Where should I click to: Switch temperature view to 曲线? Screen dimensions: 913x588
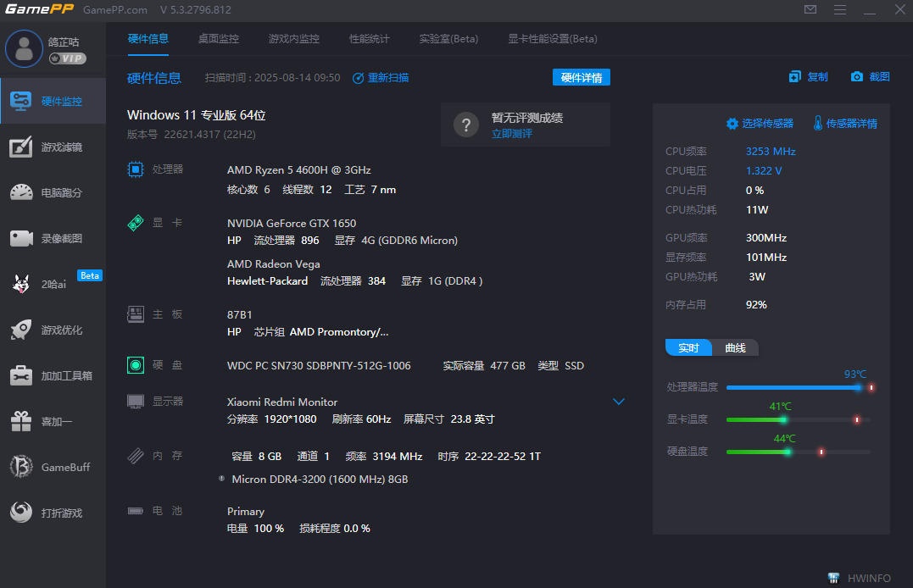coord(735,347)
